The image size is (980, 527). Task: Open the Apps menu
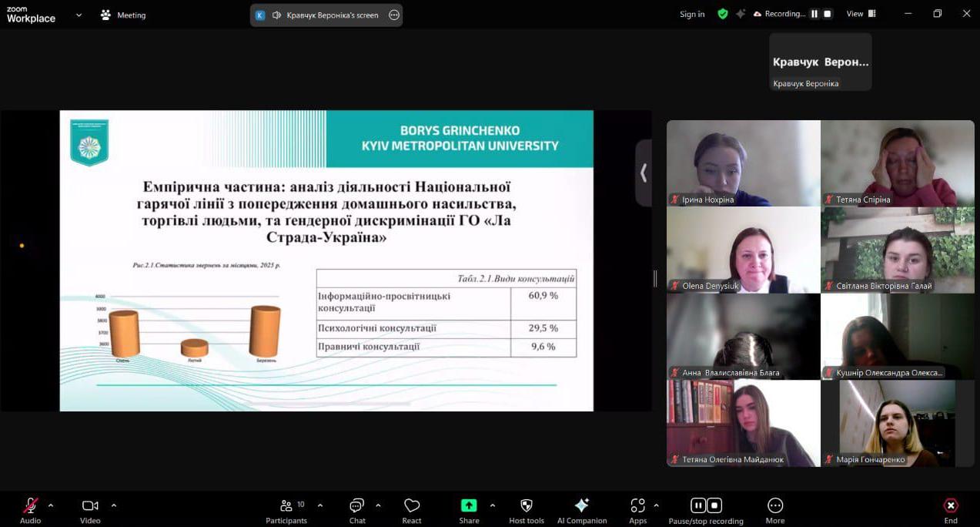[637, 506]
